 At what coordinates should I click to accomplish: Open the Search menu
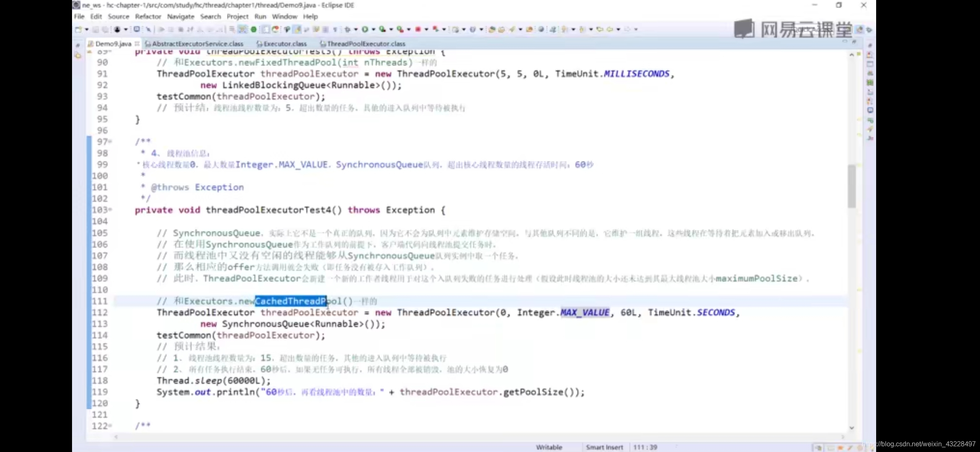coord(210,16)
